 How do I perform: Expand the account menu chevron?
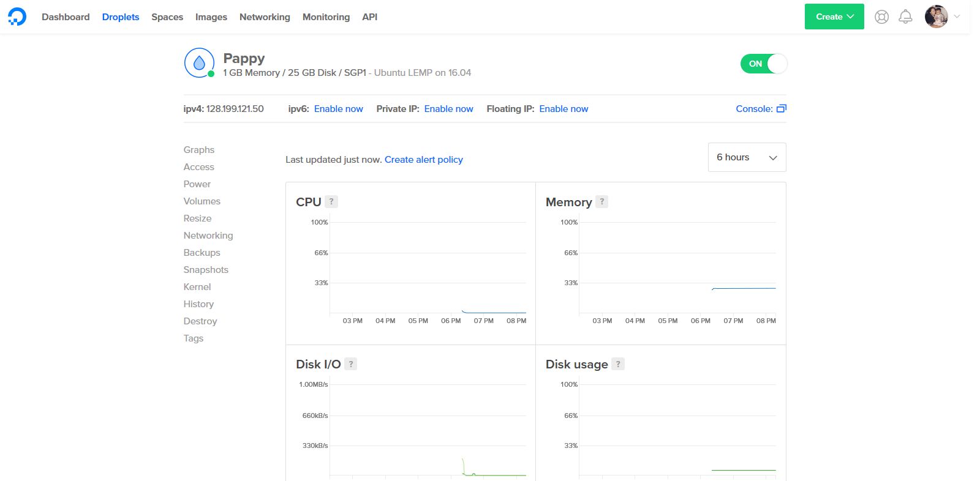coord(957,17)
